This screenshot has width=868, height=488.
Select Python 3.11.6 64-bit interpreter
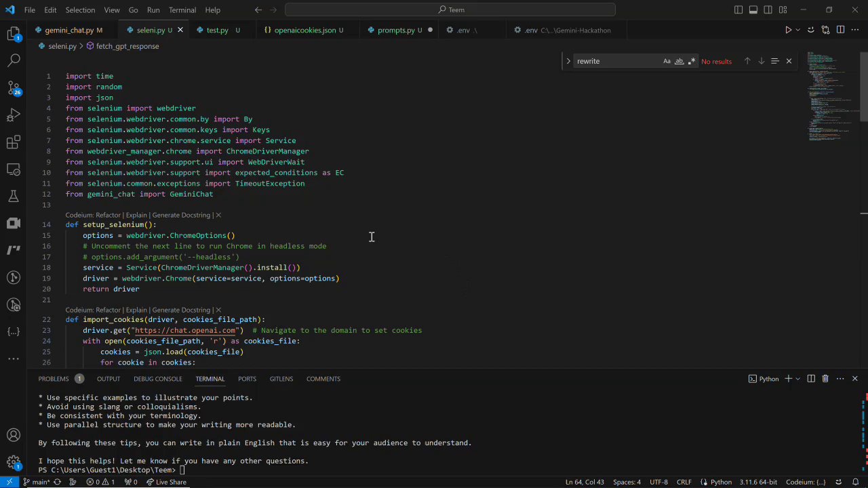[758, 482]
